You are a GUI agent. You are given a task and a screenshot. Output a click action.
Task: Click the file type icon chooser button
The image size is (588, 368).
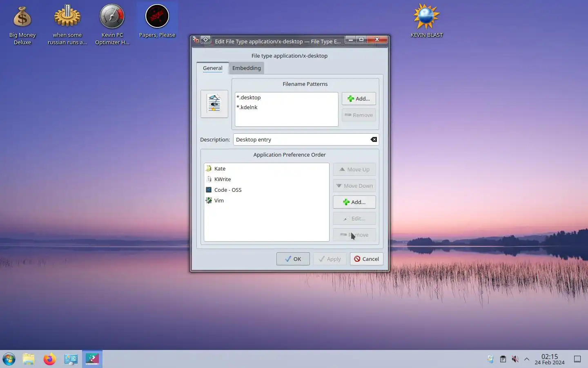tap(214, 104)
